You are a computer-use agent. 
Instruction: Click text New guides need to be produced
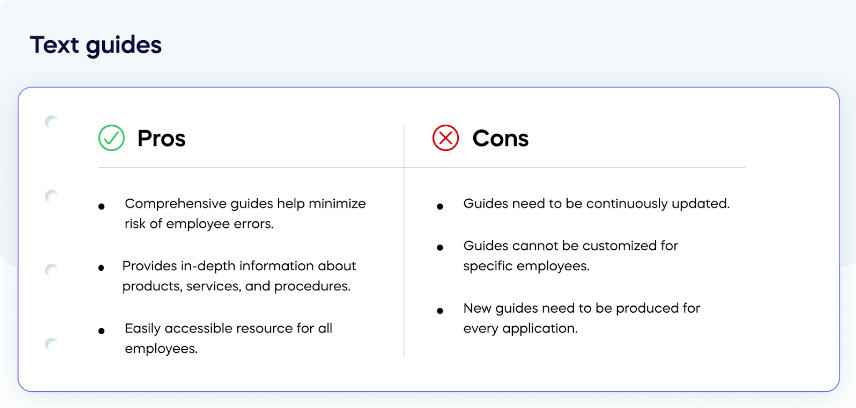click(x=581, y=318)
